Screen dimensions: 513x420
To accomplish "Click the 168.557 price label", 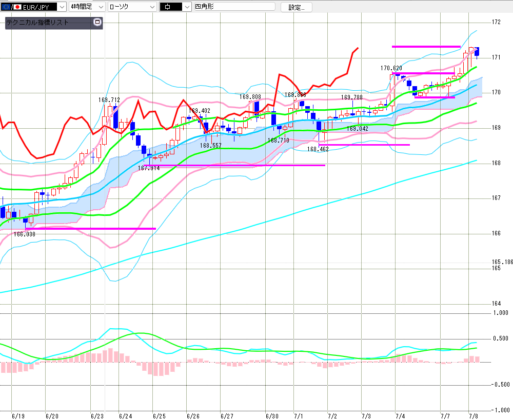I will [x=211, y=145].
